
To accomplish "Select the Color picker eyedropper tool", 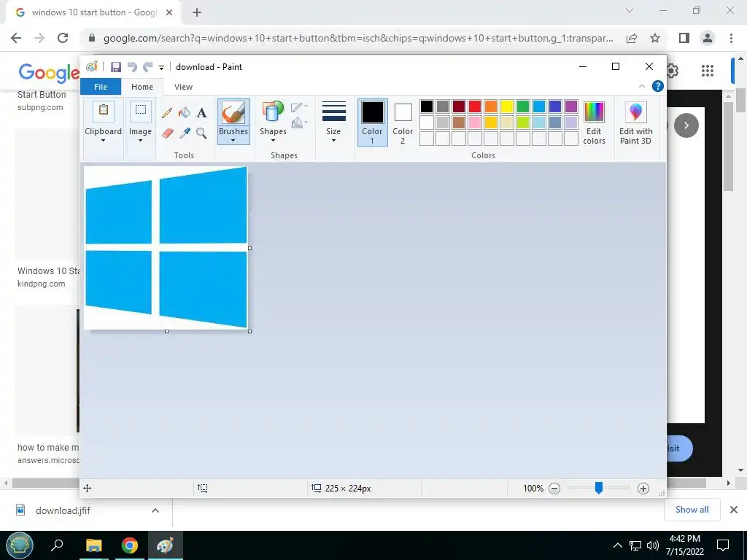I will [185, 133].
